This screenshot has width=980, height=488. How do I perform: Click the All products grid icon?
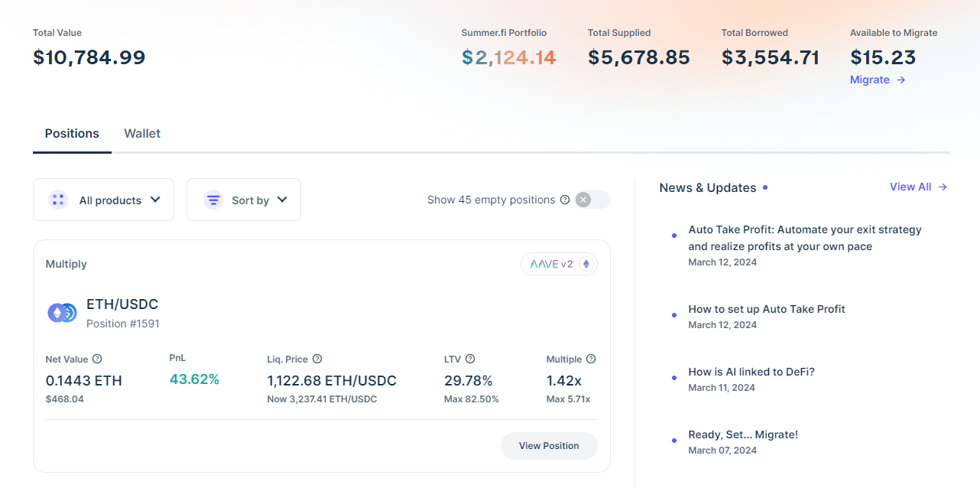click(58, 200)
